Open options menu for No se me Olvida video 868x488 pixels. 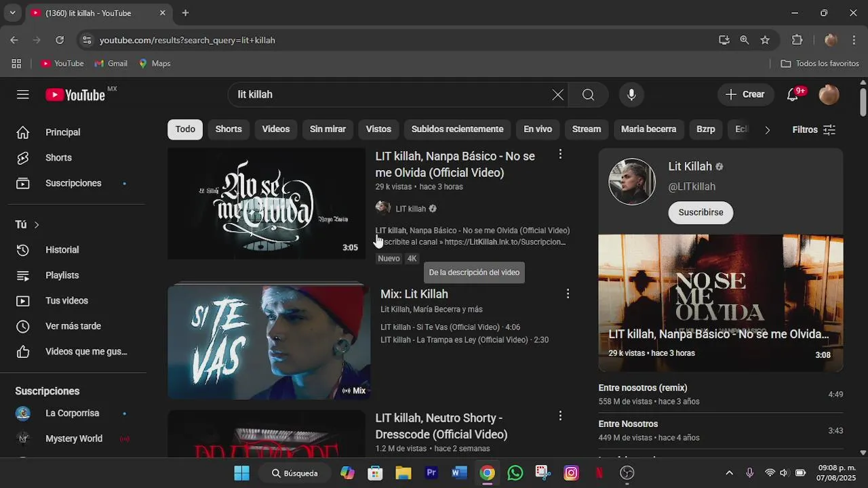pos(560,155)
